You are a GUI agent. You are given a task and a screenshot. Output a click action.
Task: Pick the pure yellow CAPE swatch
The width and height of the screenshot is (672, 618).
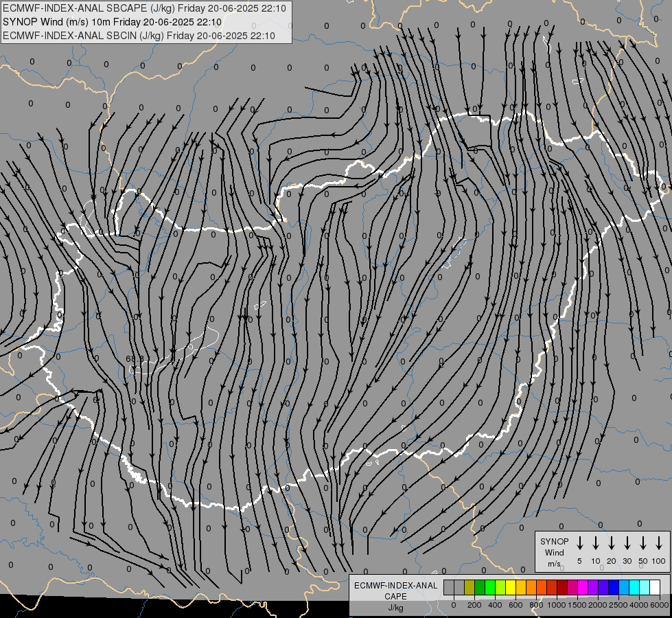(x=511, y=587)
